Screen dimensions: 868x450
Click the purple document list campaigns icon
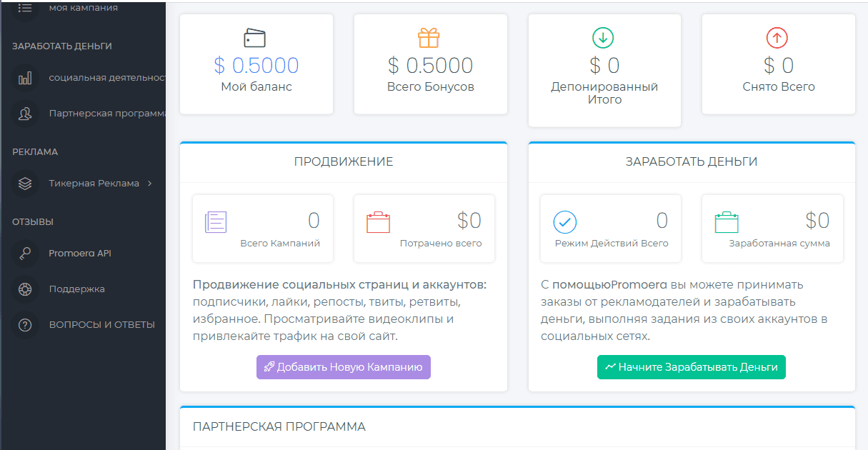[216, 222]
